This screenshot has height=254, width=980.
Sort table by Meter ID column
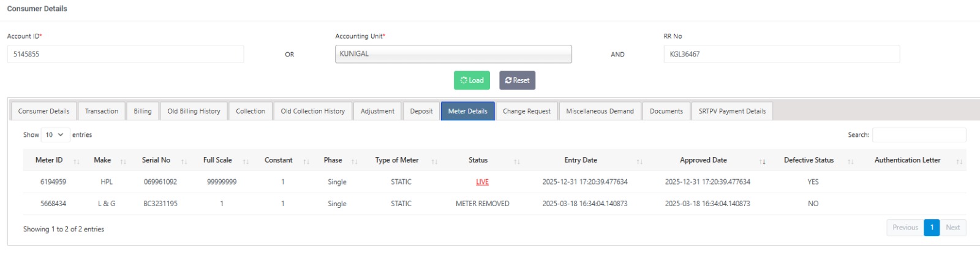[49, 160]
